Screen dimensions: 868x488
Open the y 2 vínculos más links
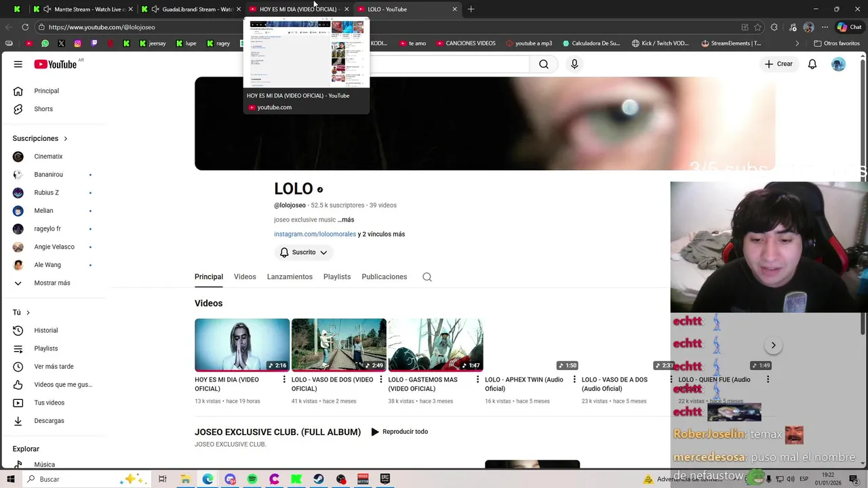[x=381, y=234]
